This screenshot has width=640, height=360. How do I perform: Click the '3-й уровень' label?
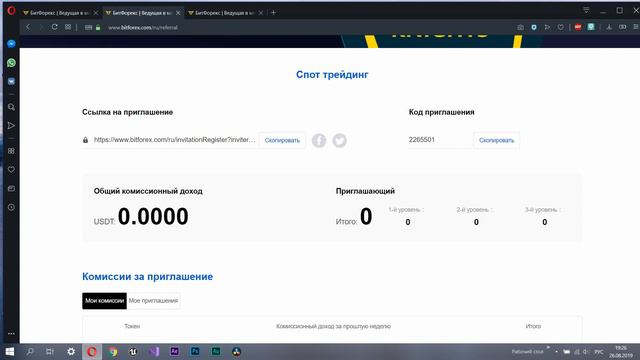(542, 209)
